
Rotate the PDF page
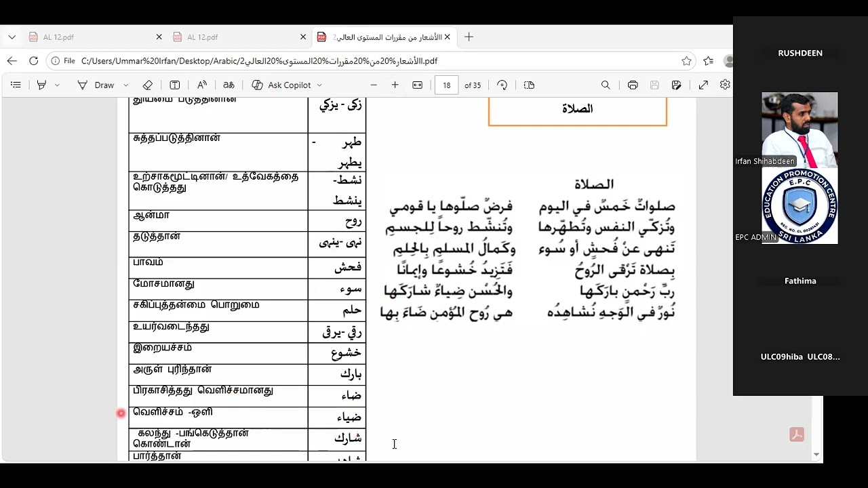(502, 85)
